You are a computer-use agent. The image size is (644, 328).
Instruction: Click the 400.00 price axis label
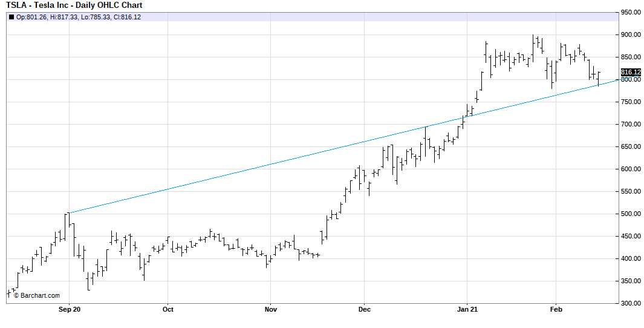click(x=631, y=258)
